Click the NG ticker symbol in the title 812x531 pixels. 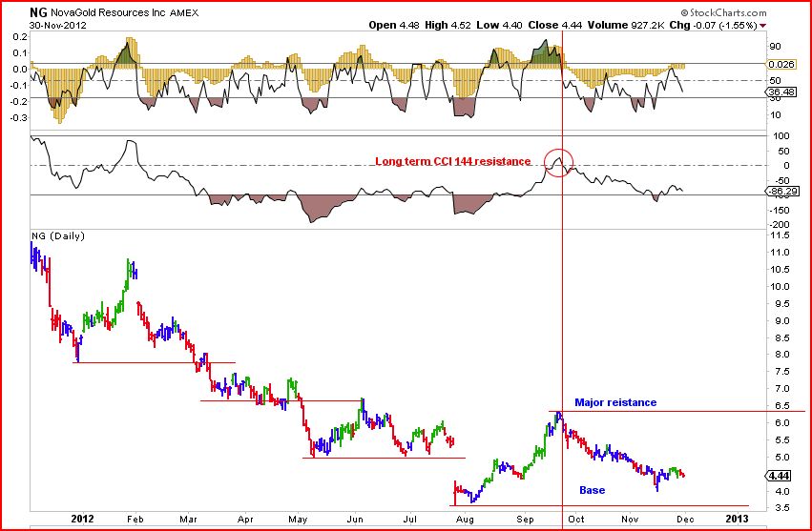[x=39, y=12]
